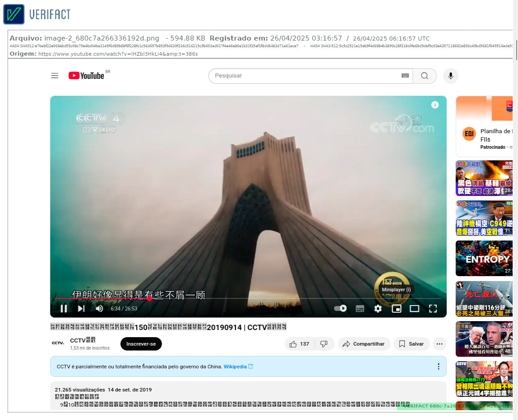This screenshot has width=518, height=420.
Task: Click the 1,53 mi de inscritos text
Action: click(x=90, y=348)
